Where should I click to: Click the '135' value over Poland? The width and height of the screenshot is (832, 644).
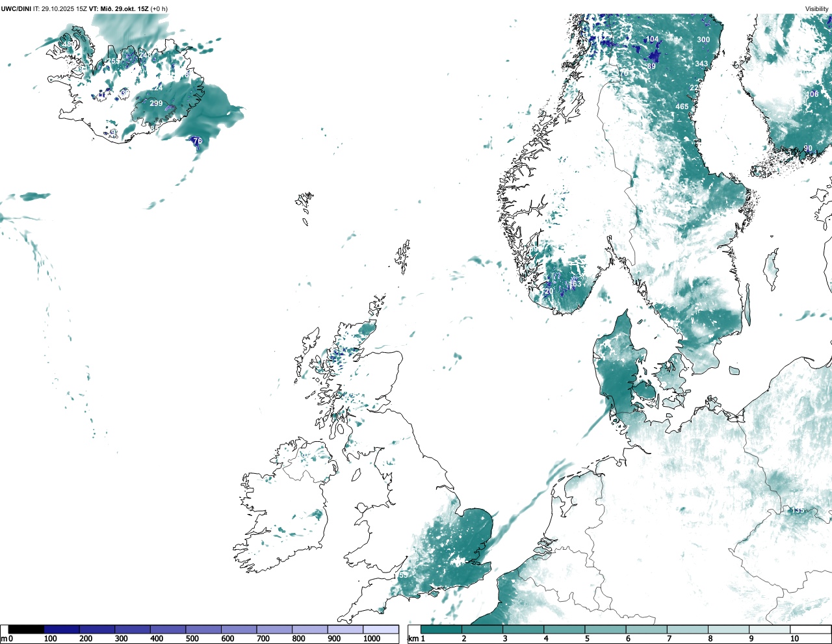pyautogui.click(x=798, y=510)
